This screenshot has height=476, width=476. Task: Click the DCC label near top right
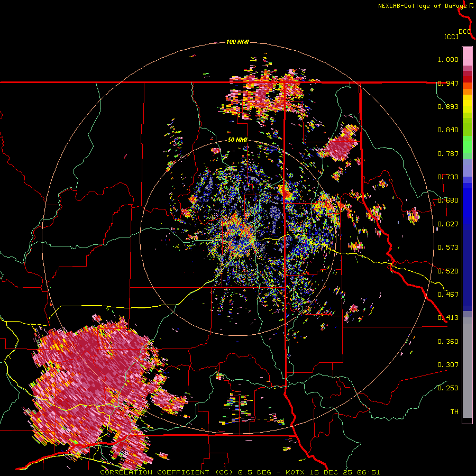point(465,32)
